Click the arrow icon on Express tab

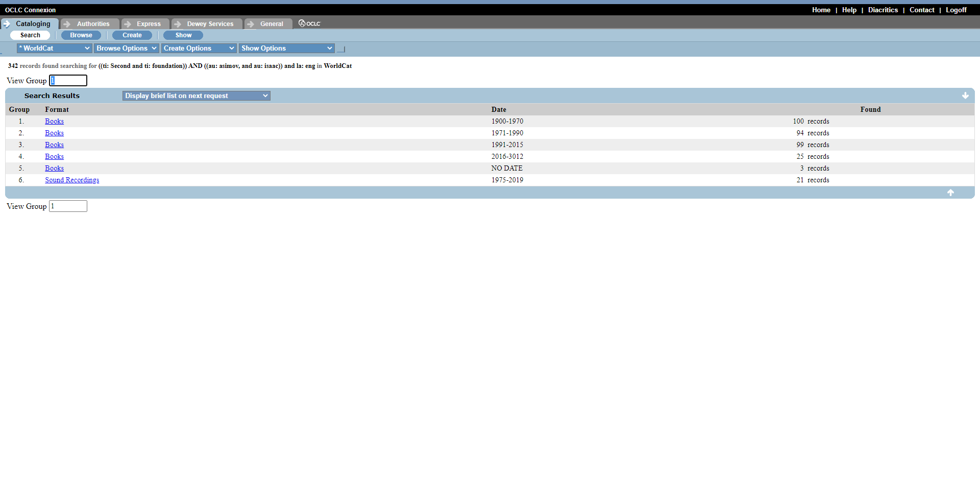[128, 24]
